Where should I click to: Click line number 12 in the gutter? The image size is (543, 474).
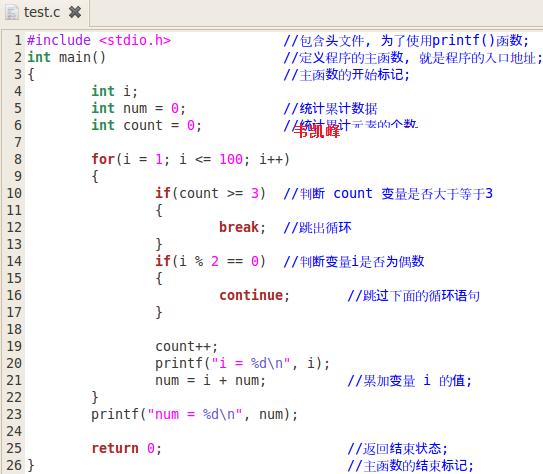14,227
